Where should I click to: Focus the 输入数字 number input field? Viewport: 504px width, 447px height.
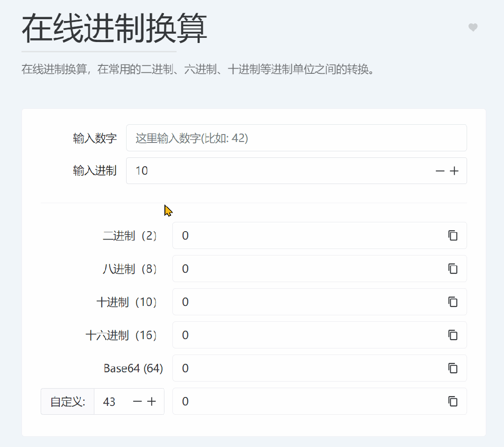click(x=296, y=138)
